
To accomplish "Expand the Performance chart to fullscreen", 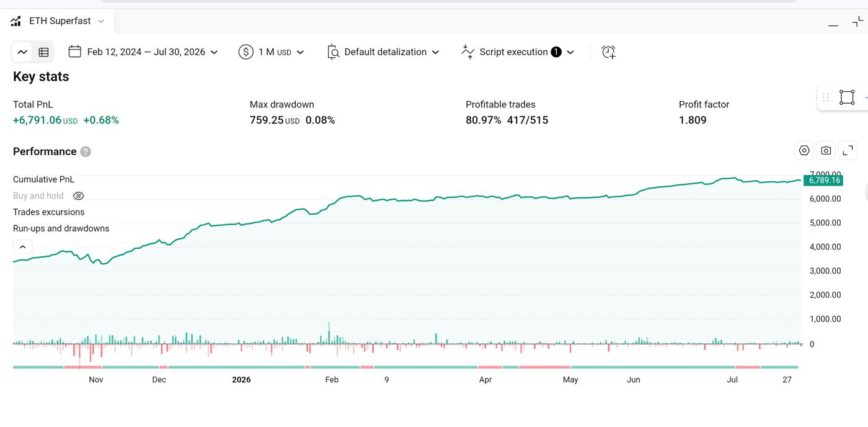I will coord(848,150).
